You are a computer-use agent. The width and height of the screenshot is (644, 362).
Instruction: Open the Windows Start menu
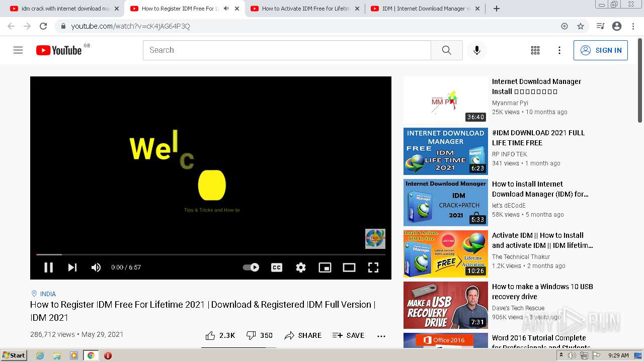coord(14,355)
